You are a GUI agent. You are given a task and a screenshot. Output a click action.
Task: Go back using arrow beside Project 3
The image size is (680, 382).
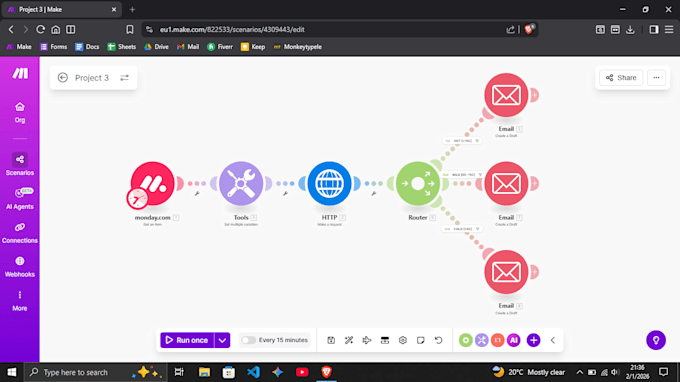click(62, 78)
